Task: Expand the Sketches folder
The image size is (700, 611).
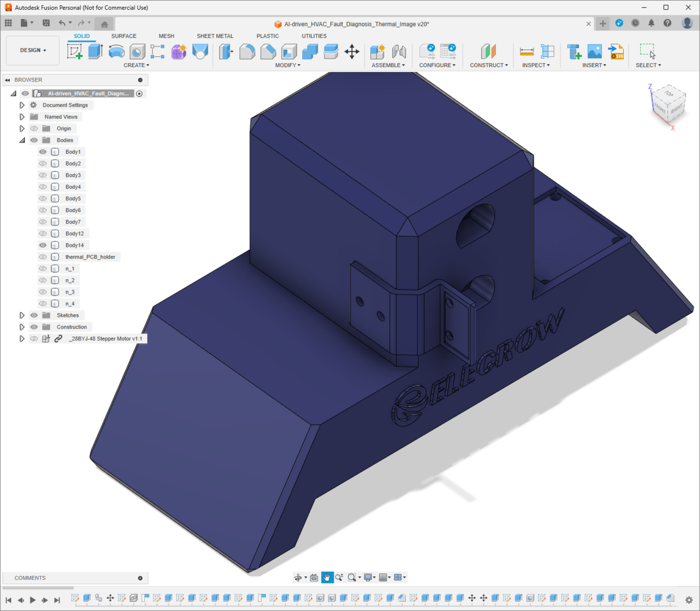Action: coord(22,315)
